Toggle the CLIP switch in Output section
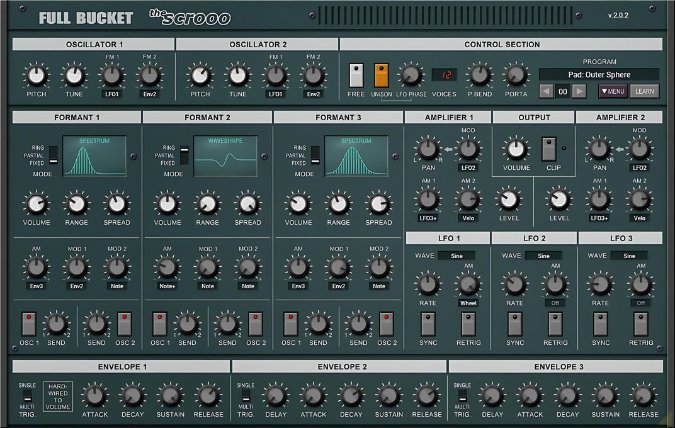 click(x=549, y=149)
